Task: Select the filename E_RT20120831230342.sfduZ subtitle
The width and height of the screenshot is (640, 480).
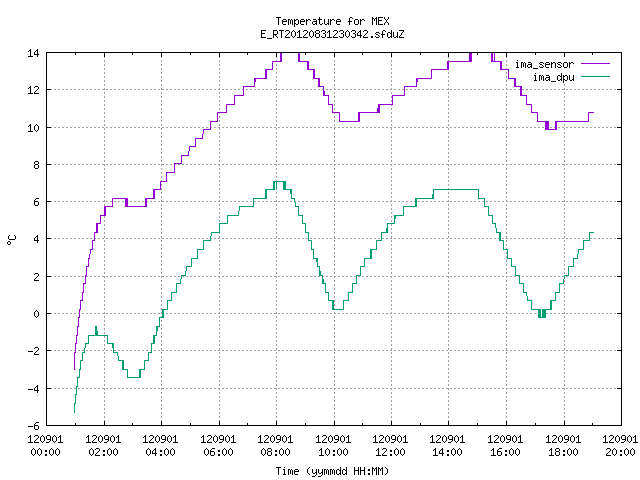Action: pyautogui.click(x=332, y=34)
